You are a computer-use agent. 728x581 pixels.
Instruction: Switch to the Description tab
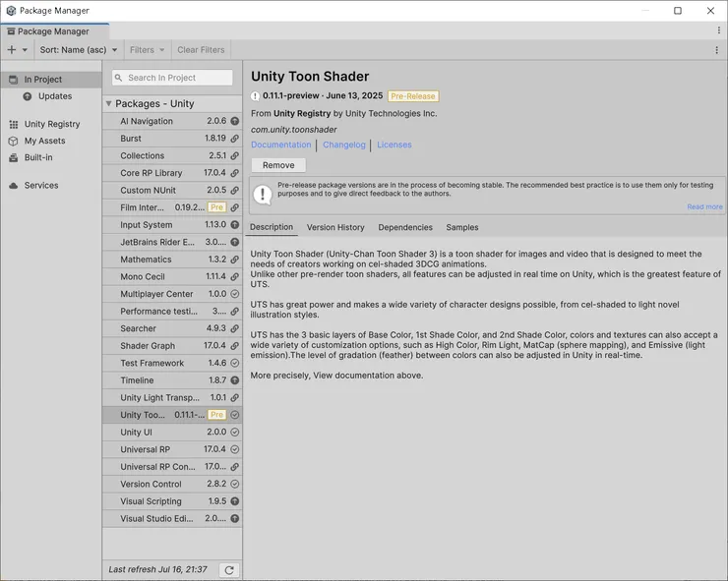(x=272, y=227)
